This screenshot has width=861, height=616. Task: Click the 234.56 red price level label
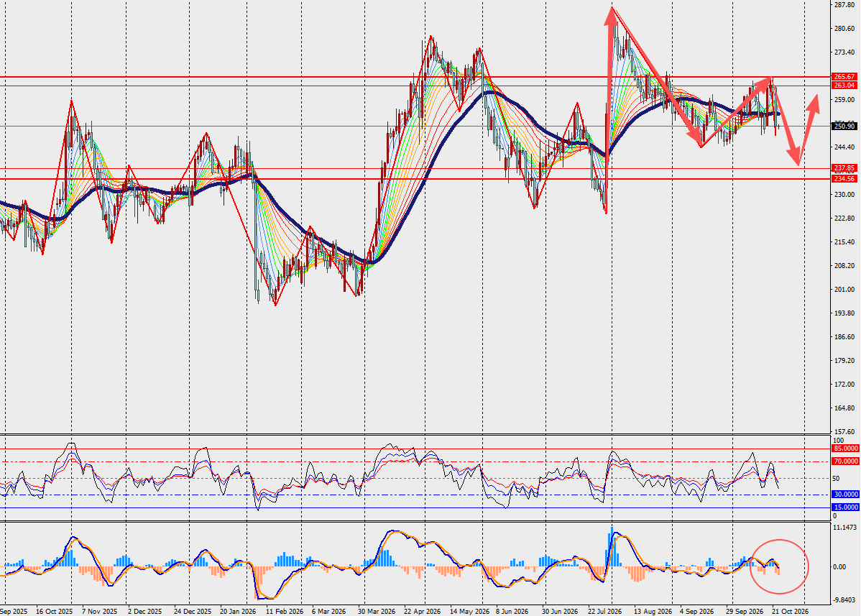point(844,179)
